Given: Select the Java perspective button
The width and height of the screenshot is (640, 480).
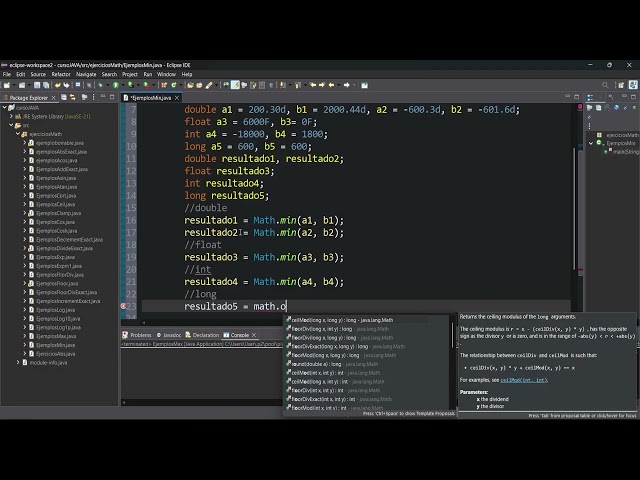Looking at the screenshot, I should click(633, 85).
